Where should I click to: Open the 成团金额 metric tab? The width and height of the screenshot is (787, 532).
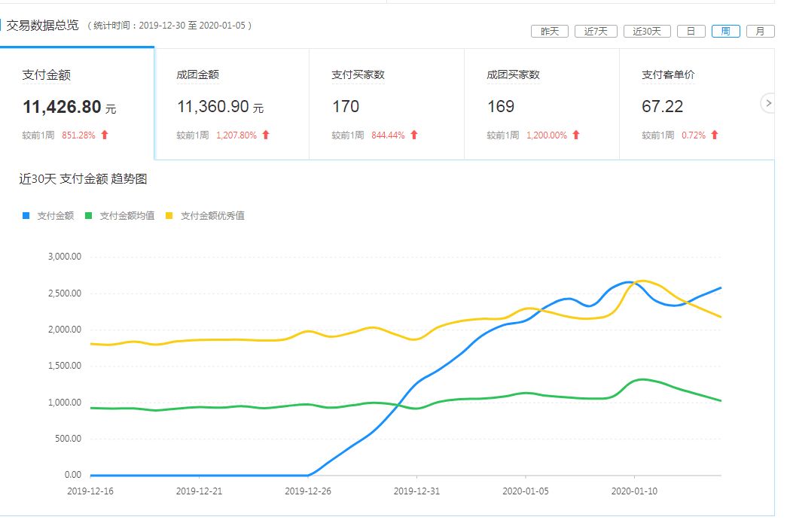click(232, 105)
